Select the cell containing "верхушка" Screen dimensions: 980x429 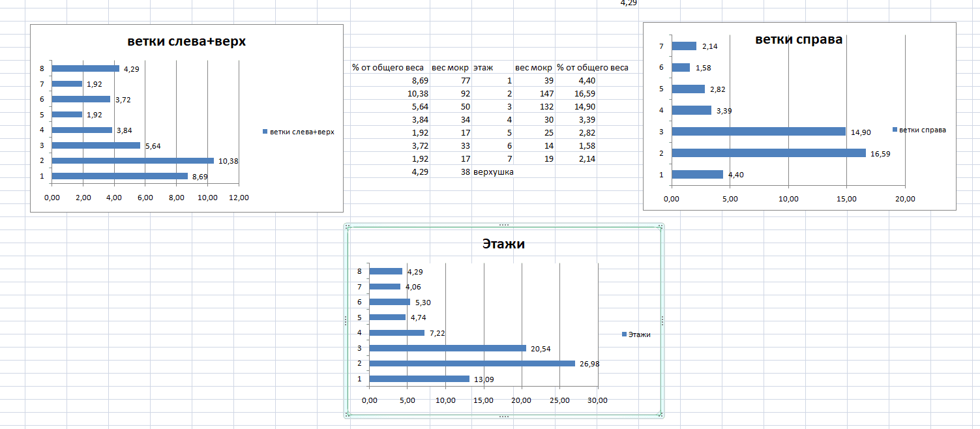[492, 172]
